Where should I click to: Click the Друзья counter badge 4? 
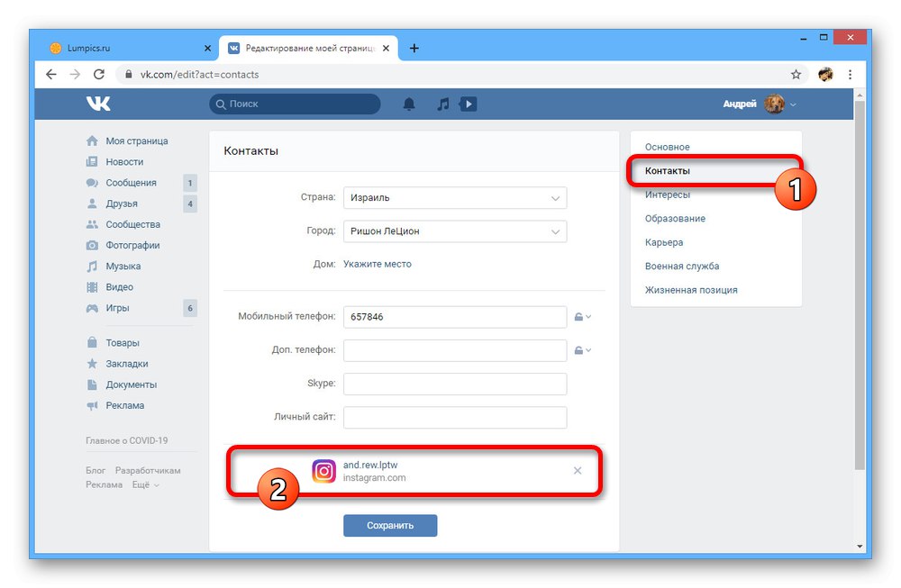coord(190,204)
